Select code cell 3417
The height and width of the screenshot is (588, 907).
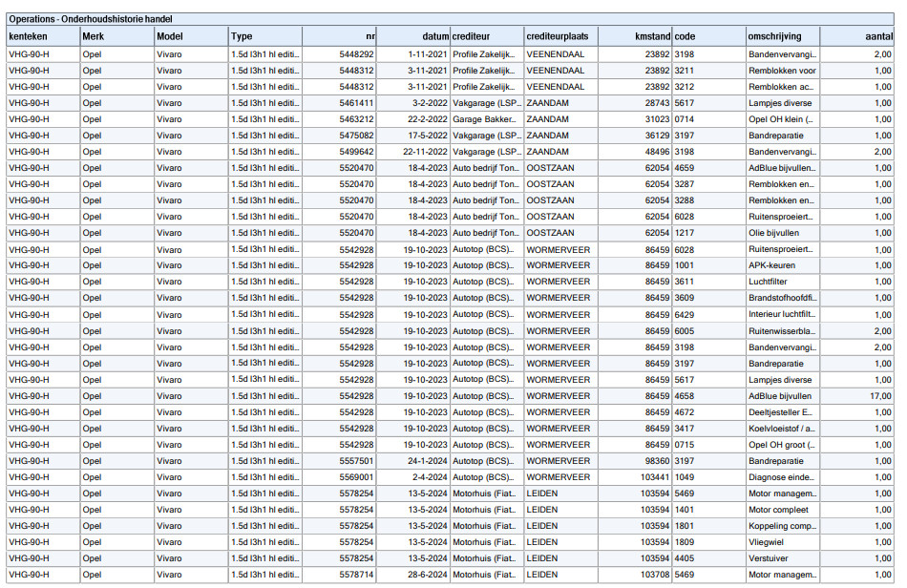[x=709, y=429]
